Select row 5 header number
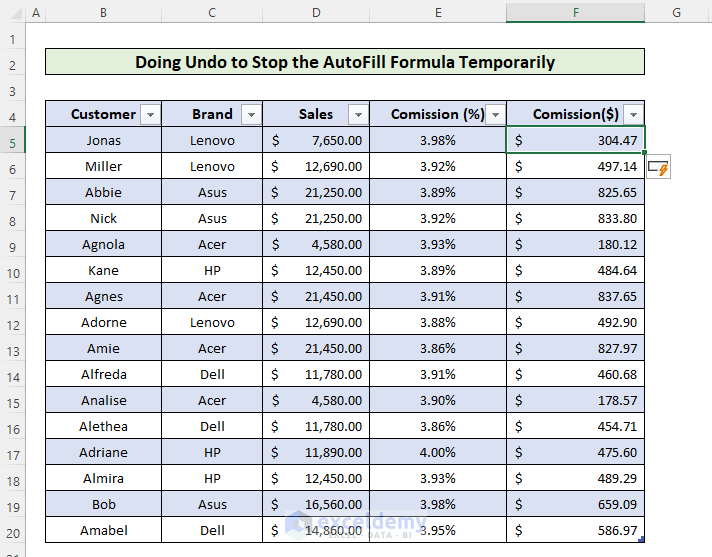This screenshot has width=712, height=557. [x=12, y=141]
